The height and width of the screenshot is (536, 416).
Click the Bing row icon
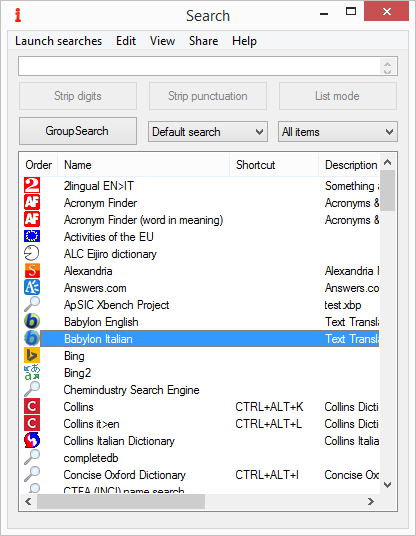pyautogui.click(x=32, y=356)
